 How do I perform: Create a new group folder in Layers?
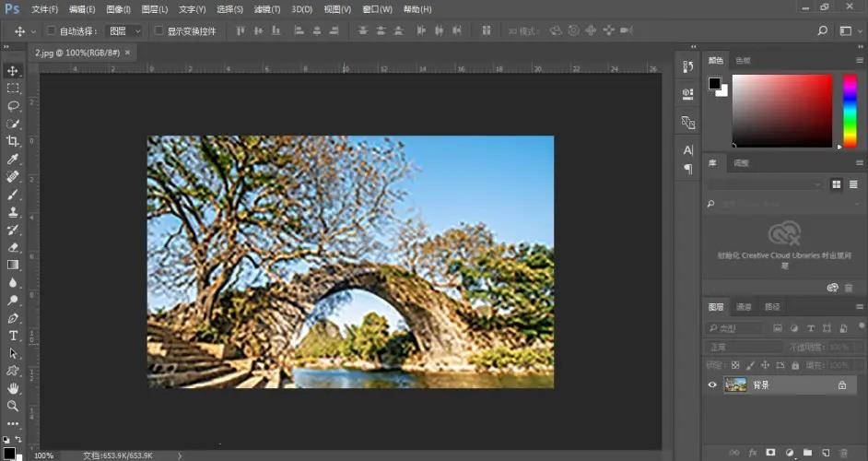tap(808, 453)
